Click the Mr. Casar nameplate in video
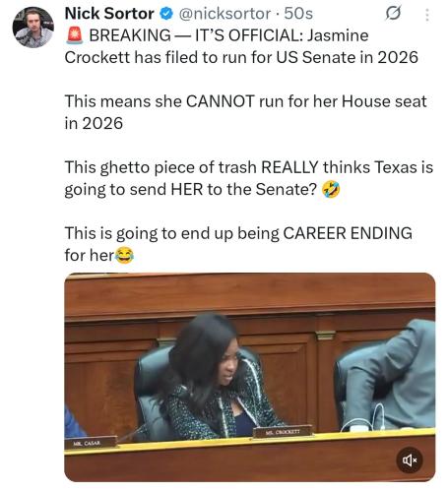This screenshot has height=492, width=448. (x=91, y=443)
